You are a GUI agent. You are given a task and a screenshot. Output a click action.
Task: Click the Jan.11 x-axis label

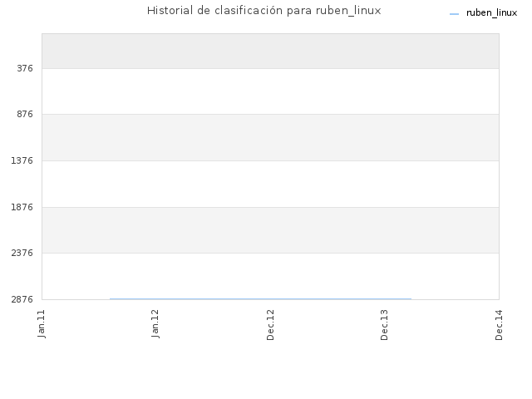[x=42, y=323]
